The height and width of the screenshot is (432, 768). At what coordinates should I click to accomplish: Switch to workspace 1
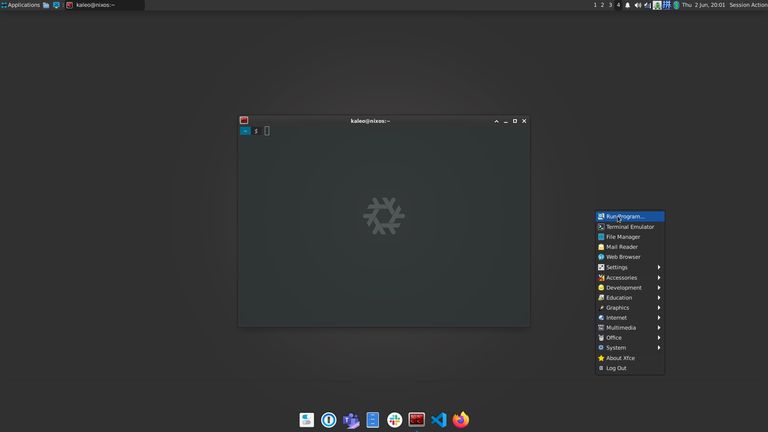[x=595, y=5]
